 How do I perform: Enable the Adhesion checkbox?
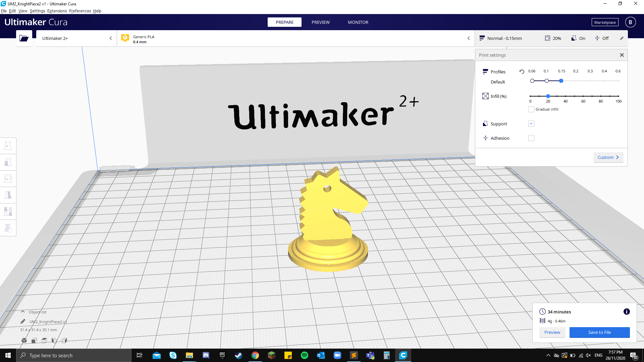(x=531, y=138)
